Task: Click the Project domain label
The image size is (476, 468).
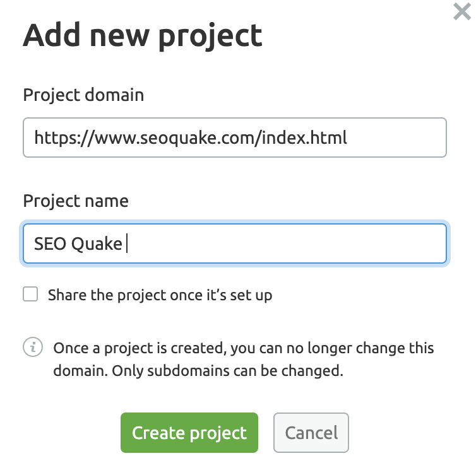Action: pyautogui.click(x=83, y=95)
